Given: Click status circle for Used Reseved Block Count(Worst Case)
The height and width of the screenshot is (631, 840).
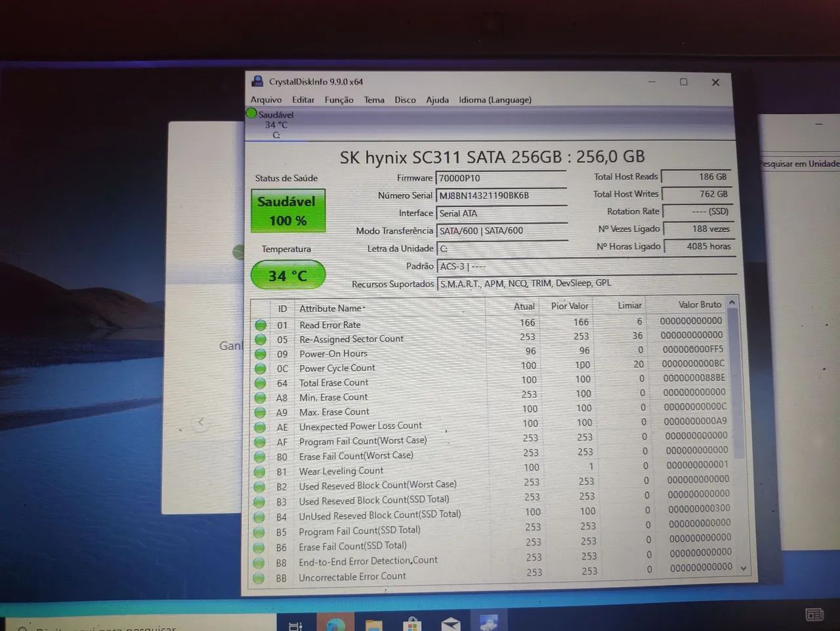Looking at the screenshot, I should (259, 487).
